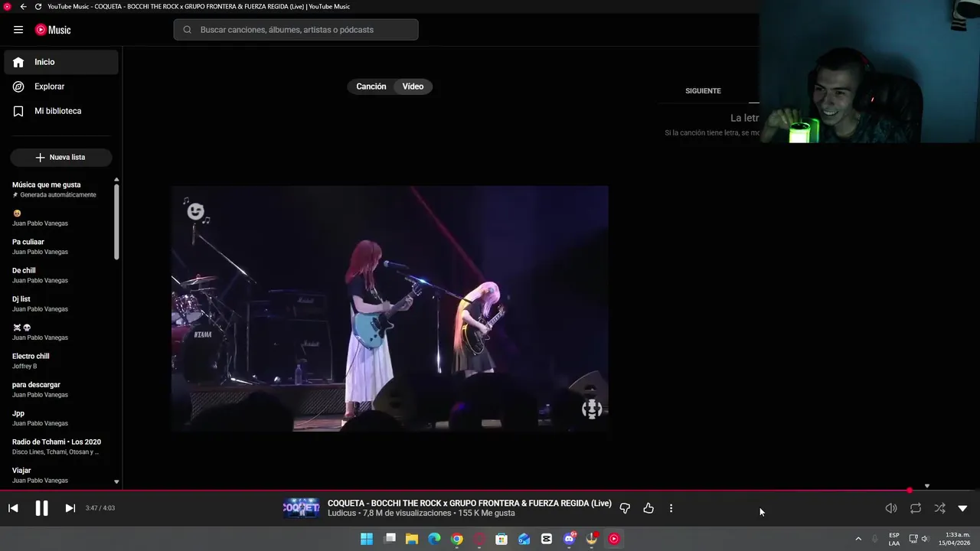This screenshot has width=980, height=551.
Task: Switch to the Canción mode
Action: point(371,86)
